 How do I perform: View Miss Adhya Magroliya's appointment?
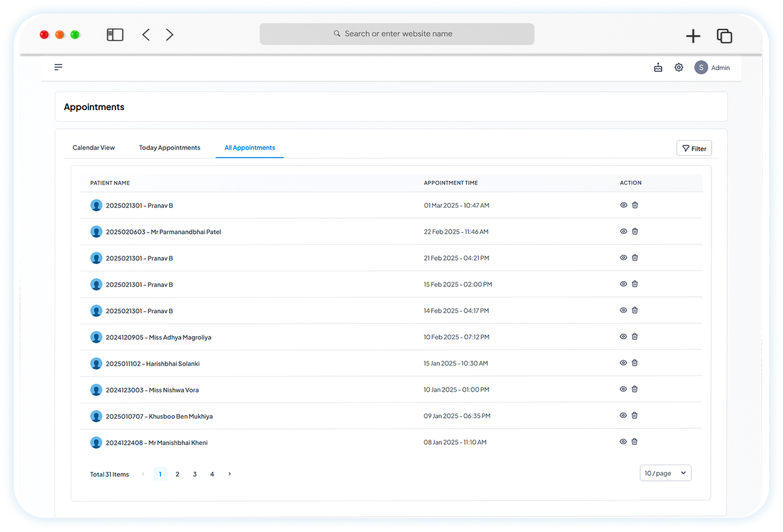(x=624, y=337)
